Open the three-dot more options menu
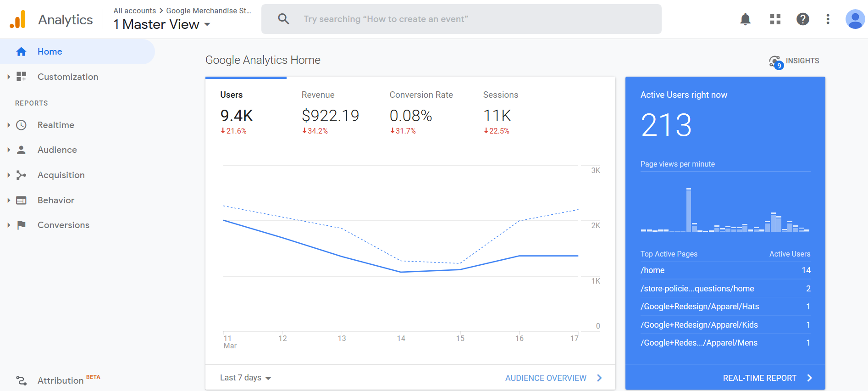The height and width of the screenshot is (391, 868). point(828,19)
